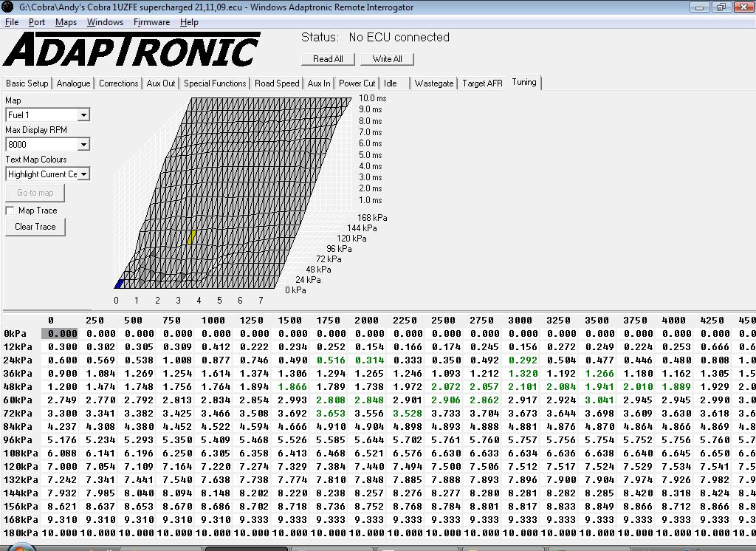Select the green 0.516 cell in the 24kPa row
This screenshot has width=756, height=551.
point(331,360)
